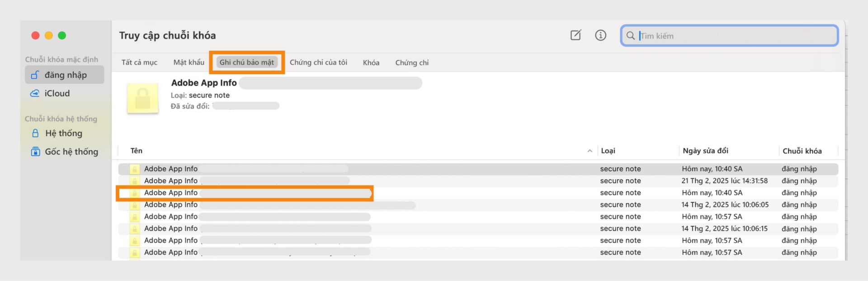Viewport: 868px width, 281px height.
Task: Switch to the Mật khẩu tab
Action: (x=189, y=62)
